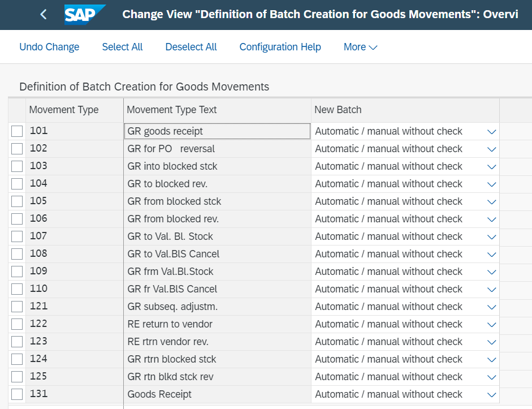Expand New Batch dropdown for movement 101
The image size is (532, 409).
tap(492, 132)
